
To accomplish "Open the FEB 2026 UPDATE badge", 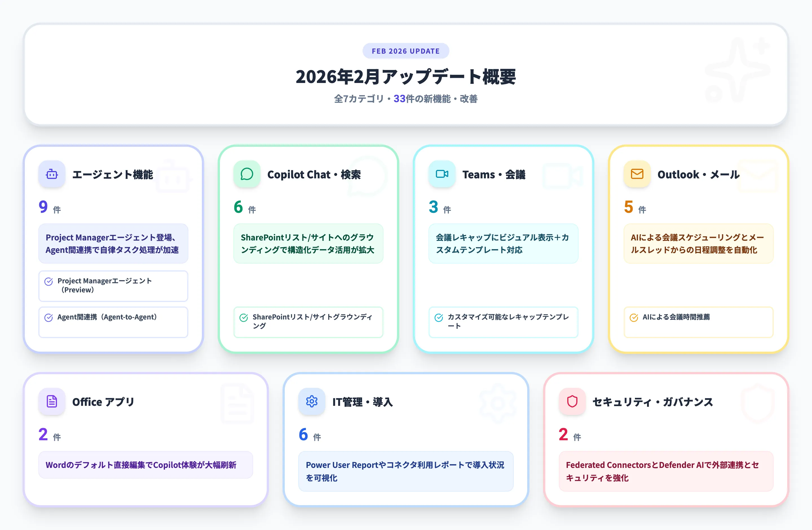I will [406, 51].
